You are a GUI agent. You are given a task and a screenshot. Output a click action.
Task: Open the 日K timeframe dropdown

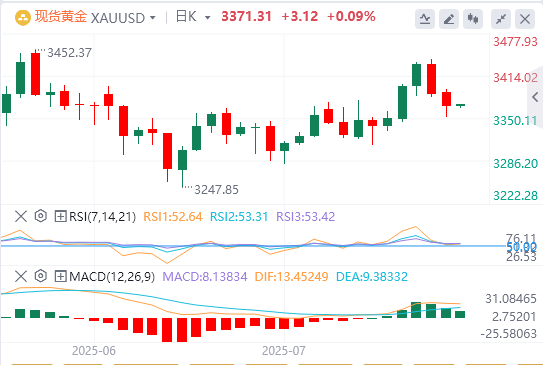point(207,17)
